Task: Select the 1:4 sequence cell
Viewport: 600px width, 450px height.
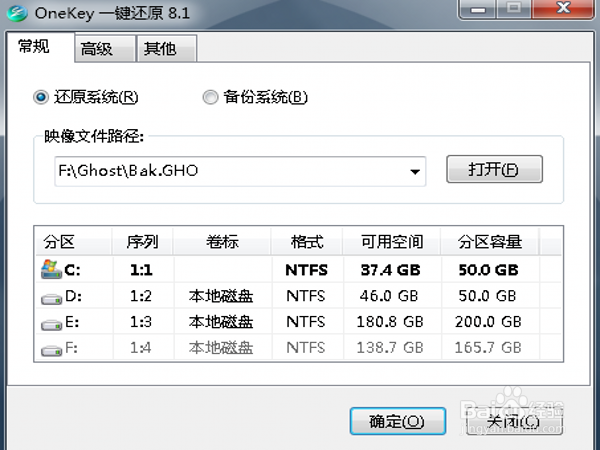Action: pos(141,347)
